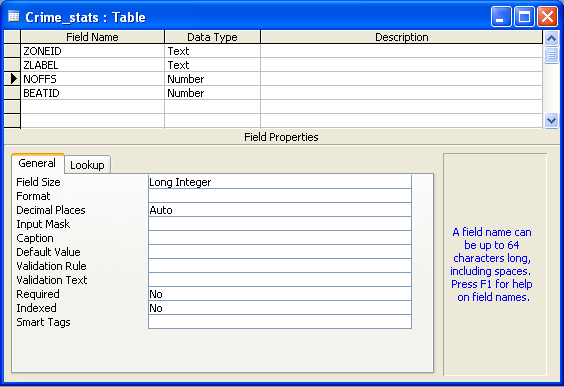Select the row selector for ZONEID
The height and width of the screenshot is (387, 564).
[12, 51]
